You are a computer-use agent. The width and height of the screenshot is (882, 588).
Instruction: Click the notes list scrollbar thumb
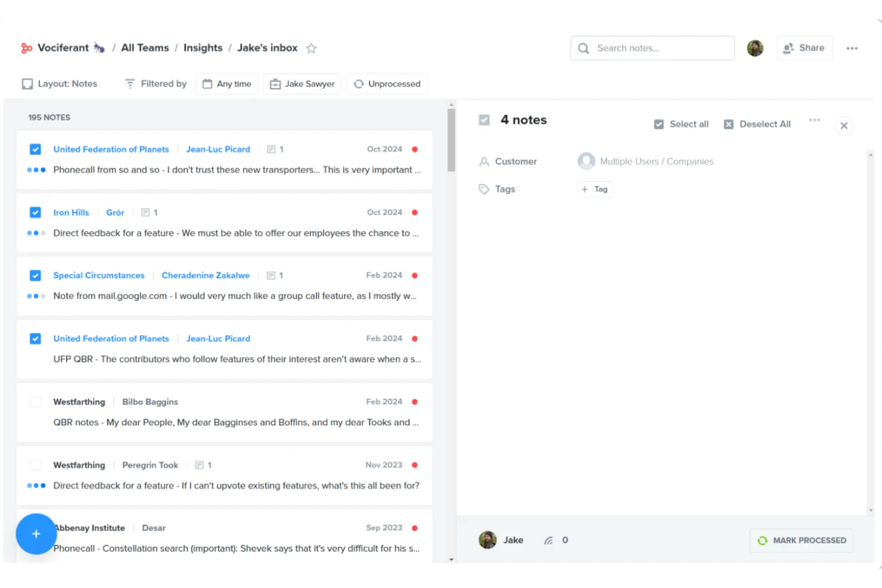(451, 141)
